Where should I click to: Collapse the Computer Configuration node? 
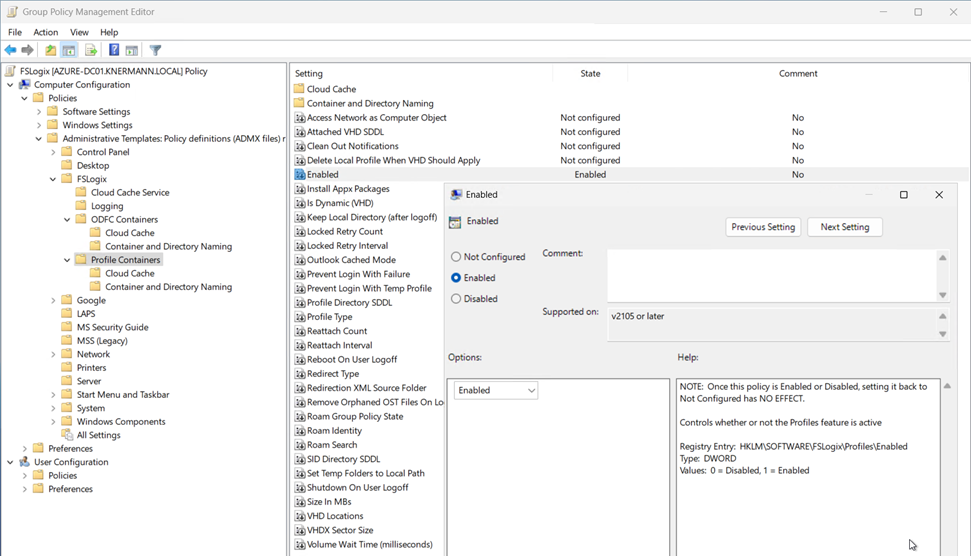tap(11, 85)
